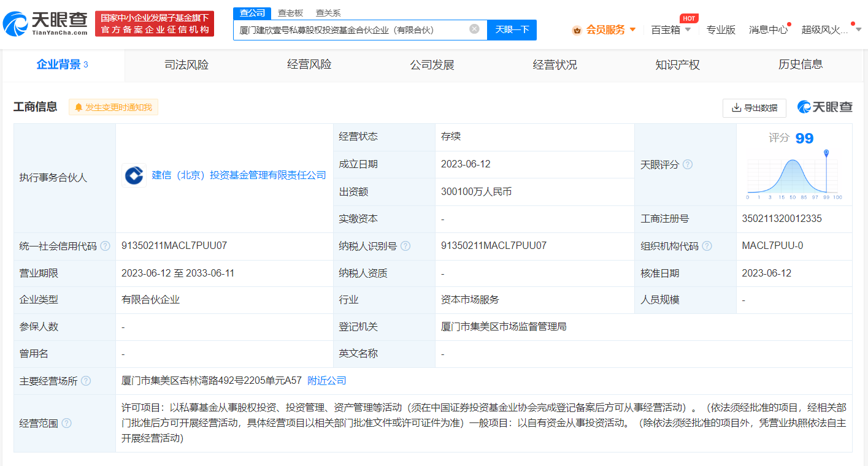Open help icon next to 组织机构代码
Image resolution: width=868 pixels, height=466 pixels.
coord(707,246)
